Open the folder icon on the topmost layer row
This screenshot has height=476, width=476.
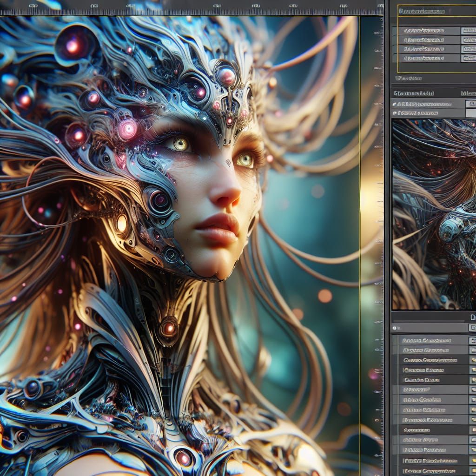click(472, 340)
